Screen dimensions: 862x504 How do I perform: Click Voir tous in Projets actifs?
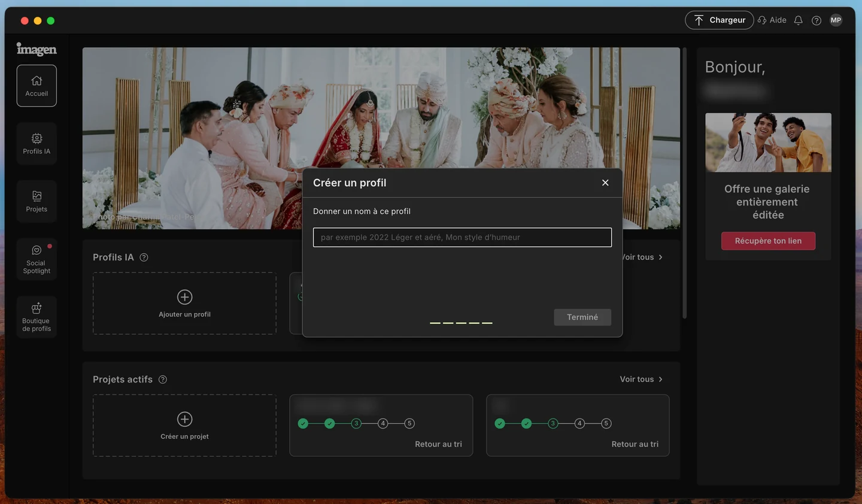[641, 379]
